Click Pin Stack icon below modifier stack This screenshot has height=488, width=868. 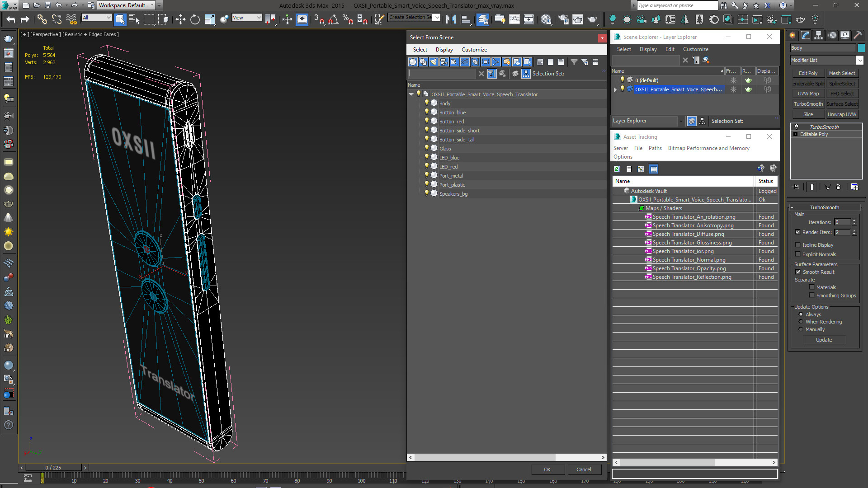coord(796,187)
